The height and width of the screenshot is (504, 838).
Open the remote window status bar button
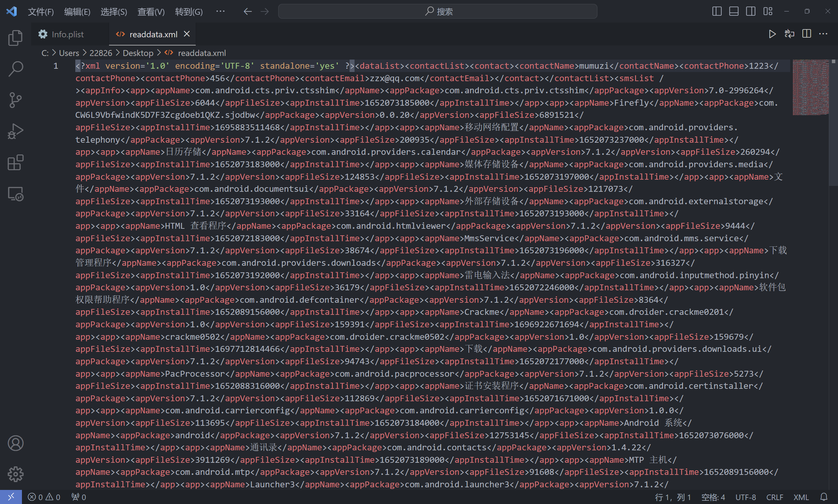click(11, 497)
